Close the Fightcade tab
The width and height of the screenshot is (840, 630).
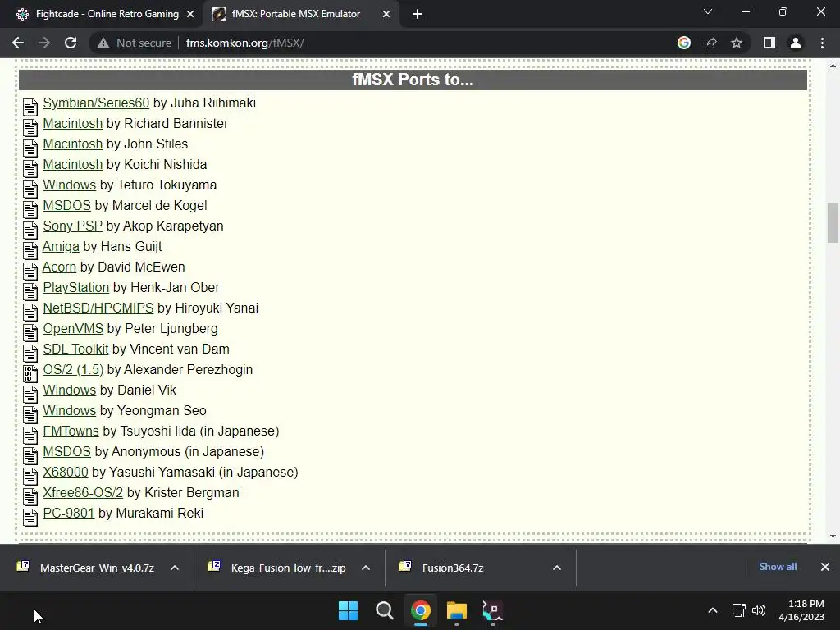(190, 15)
